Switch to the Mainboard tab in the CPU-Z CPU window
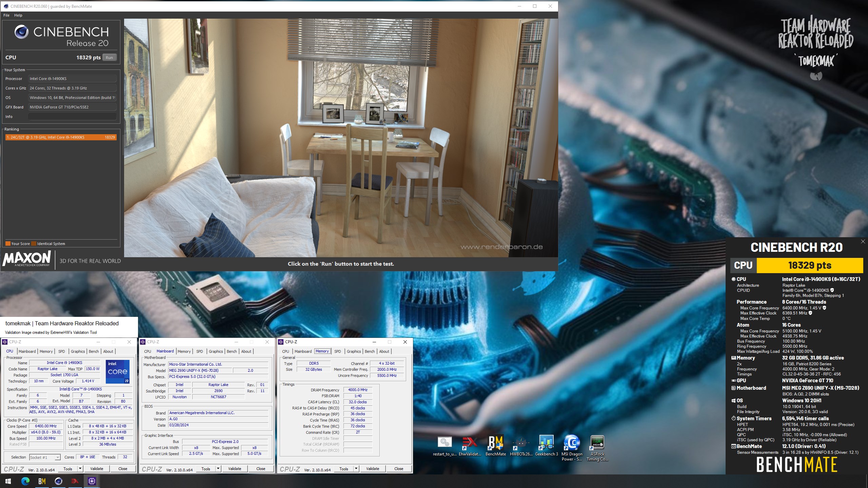This screenshot has width=868, height=488. [27, 351]
